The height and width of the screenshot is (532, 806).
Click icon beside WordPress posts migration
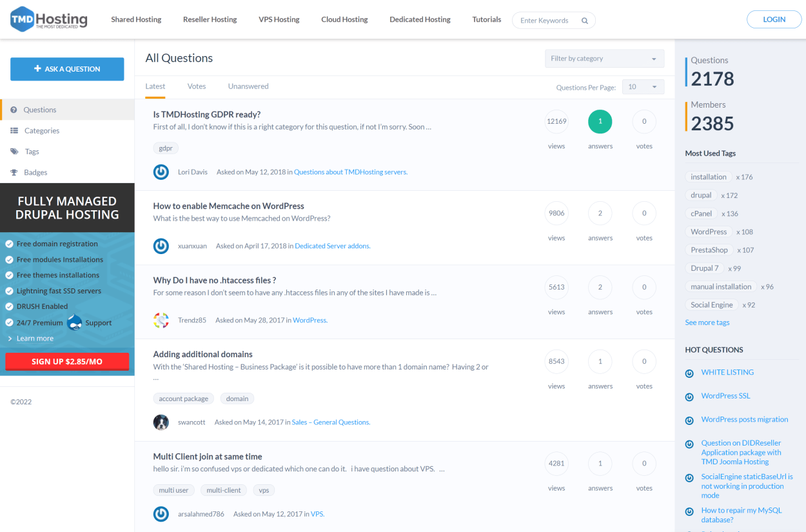[x=689, y=420]
